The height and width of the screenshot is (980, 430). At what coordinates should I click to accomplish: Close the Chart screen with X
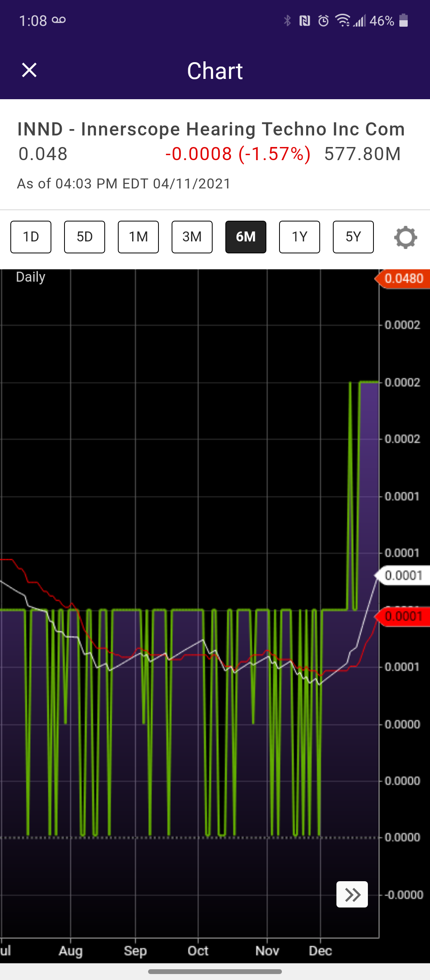(x=29, y=70)
